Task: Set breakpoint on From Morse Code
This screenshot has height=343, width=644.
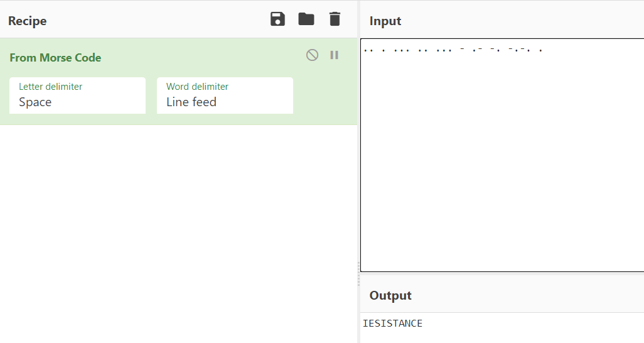Action: click(335, 55)
